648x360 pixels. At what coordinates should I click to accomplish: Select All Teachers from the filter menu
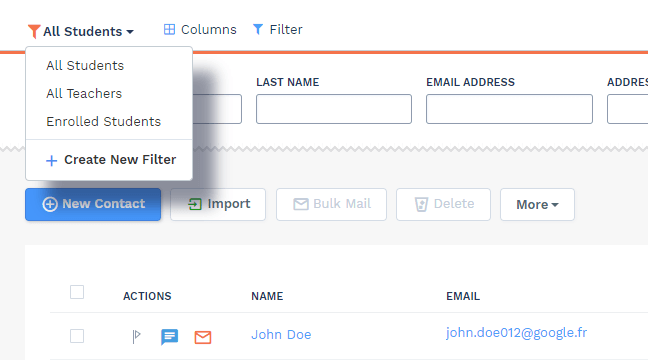tap(84, 94)
